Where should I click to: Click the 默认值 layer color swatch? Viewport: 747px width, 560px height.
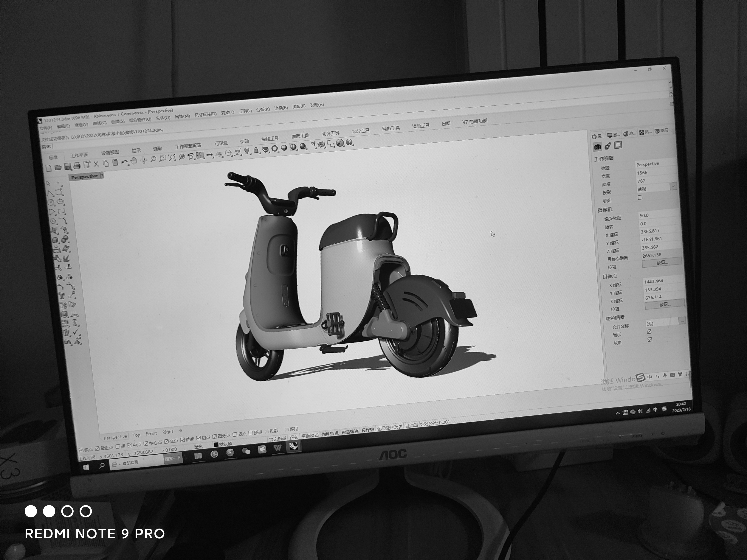pos(216,444)
